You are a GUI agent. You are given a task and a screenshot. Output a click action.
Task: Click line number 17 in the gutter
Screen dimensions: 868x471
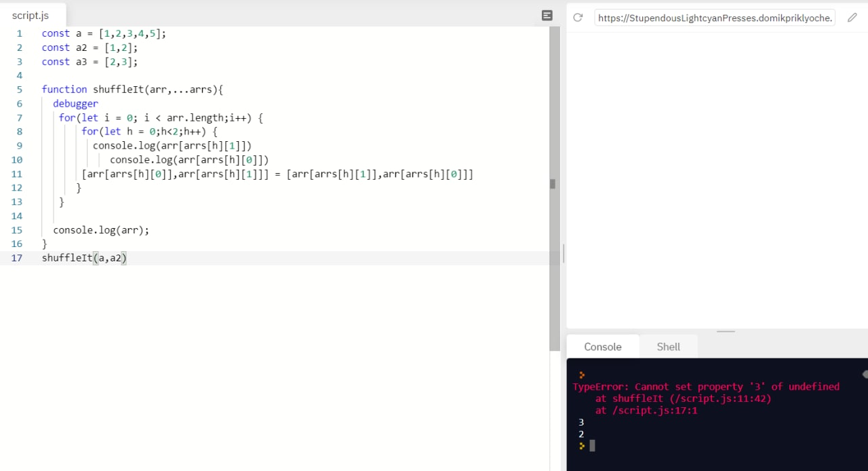[x=17, y=258]
